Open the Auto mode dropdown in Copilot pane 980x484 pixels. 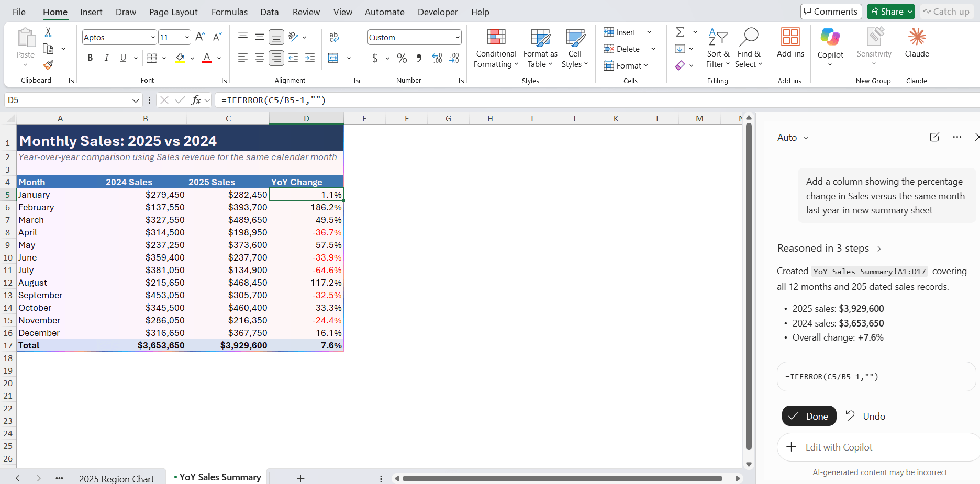(793, 138)
